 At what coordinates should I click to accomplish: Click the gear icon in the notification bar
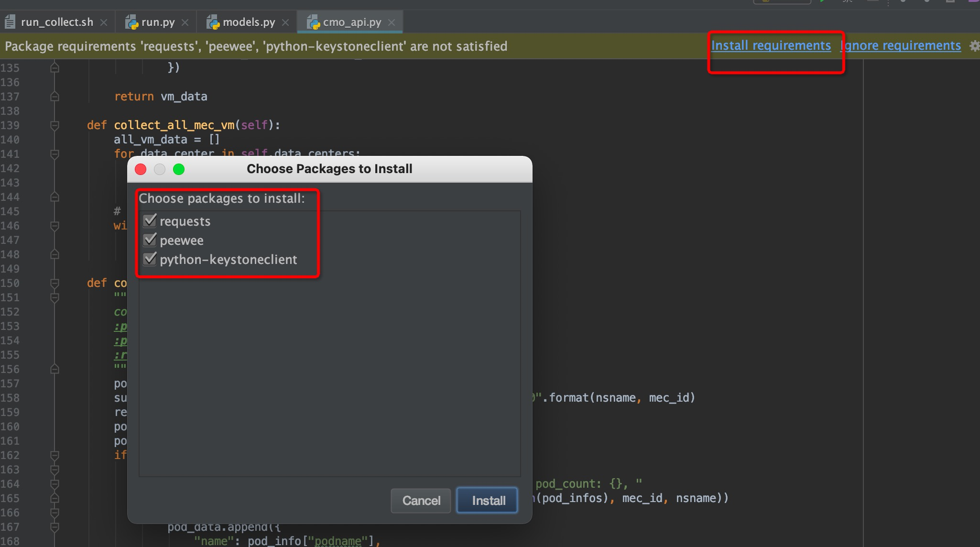pyautogui.click(x=974, y=46)
